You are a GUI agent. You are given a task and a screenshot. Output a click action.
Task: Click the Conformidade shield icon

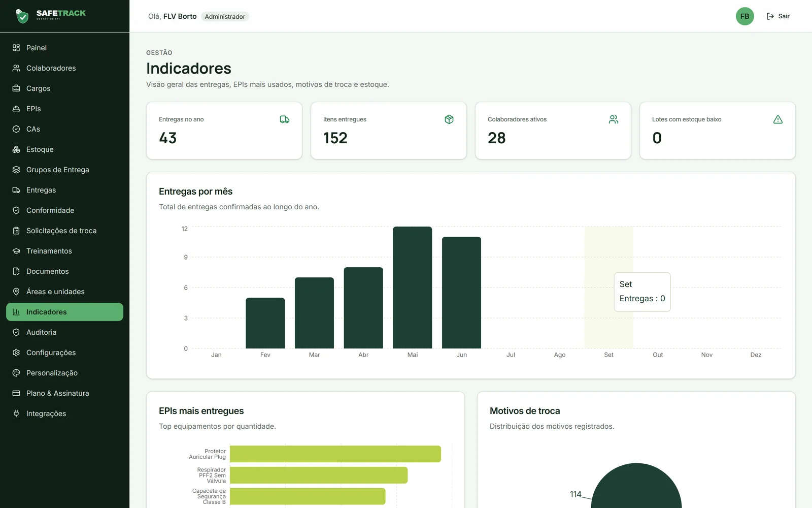tap(16, 210)
